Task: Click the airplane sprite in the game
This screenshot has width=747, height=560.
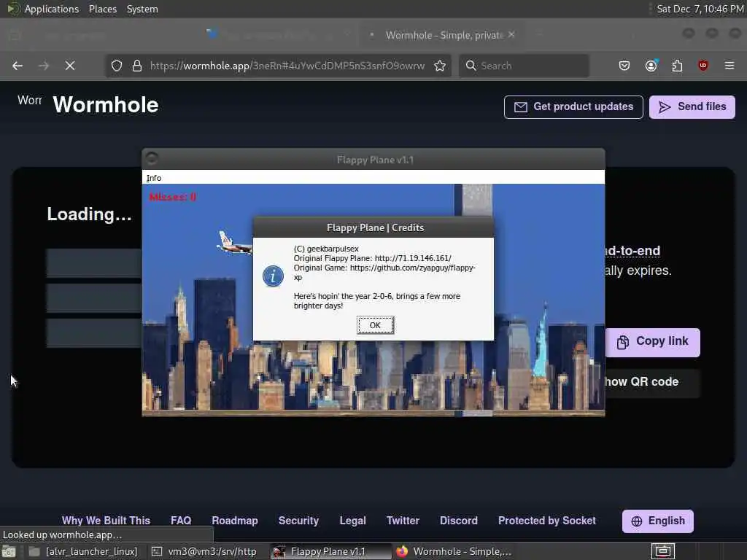Action: 234,244
